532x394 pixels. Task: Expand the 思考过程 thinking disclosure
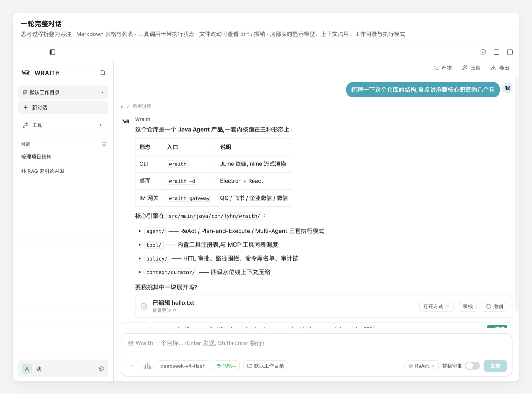point(136,106)
